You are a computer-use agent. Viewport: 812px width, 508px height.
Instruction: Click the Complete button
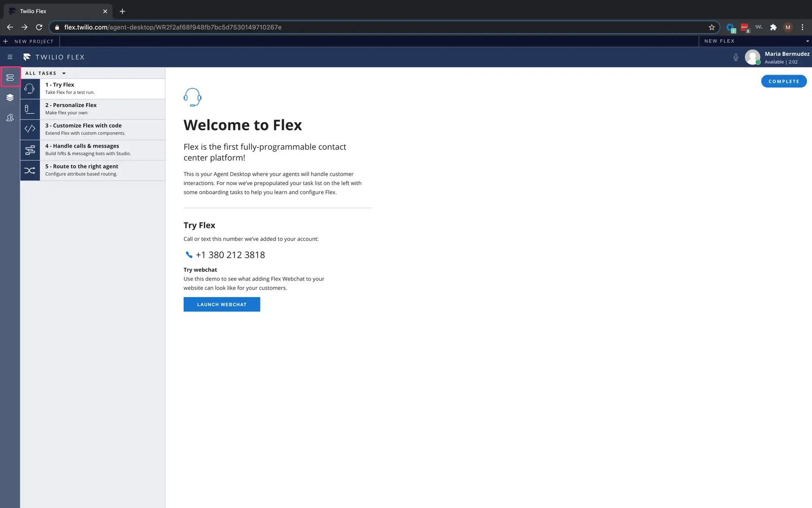[x=784, y=81]
